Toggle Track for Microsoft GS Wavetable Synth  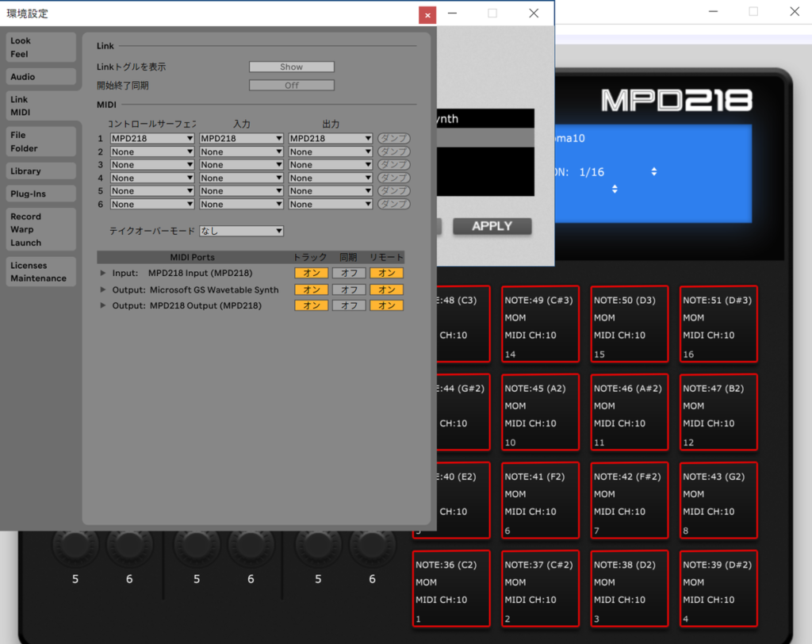pos(311,289)
